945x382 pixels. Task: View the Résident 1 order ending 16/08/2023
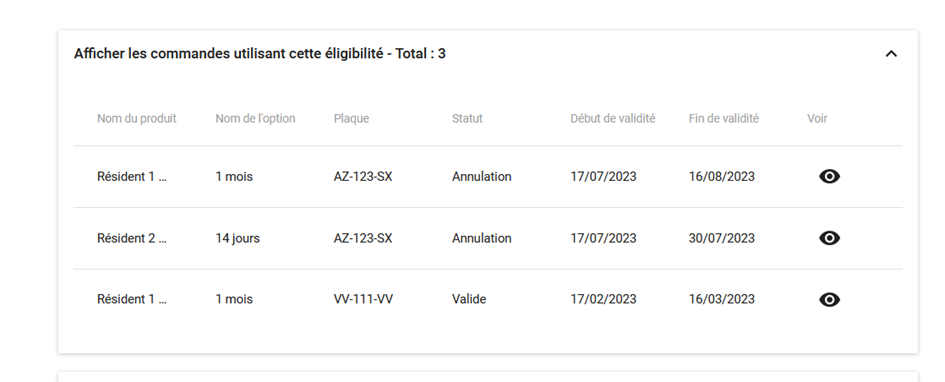pyautogui.click(x=829, y=177)
